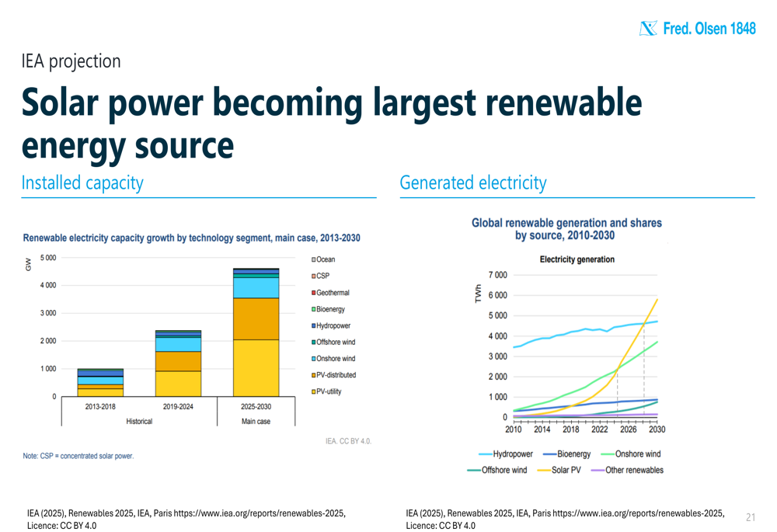
Task: Select the 2013-2018 historical bar
Action: [100, 383]
